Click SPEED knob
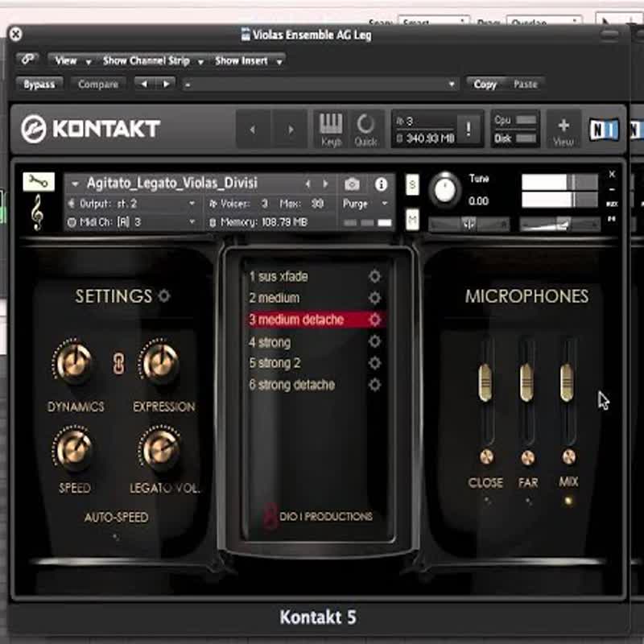This screenshot has width=644, height=644. coord(74,448)
